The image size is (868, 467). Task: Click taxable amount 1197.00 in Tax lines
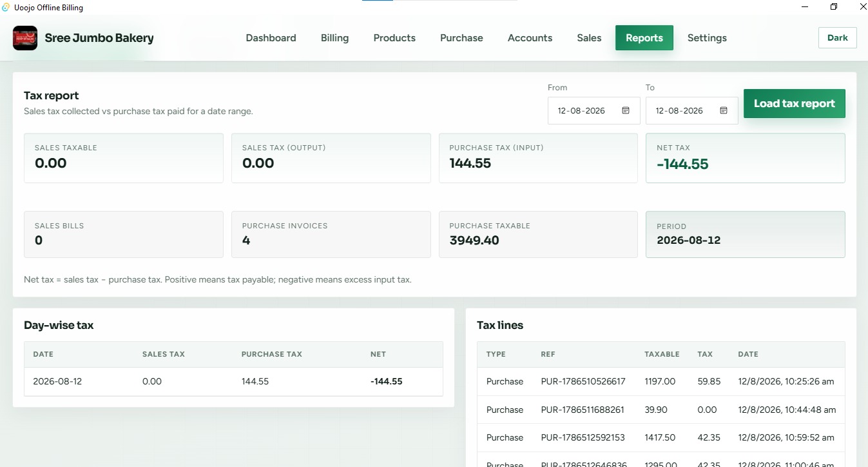coord(660,382)
